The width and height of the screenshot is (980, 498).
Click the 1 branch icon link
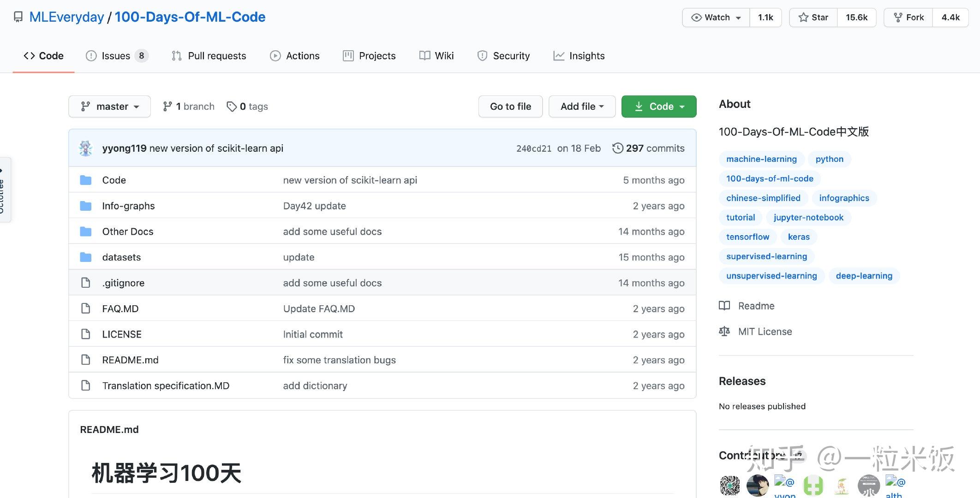(167, 107)
